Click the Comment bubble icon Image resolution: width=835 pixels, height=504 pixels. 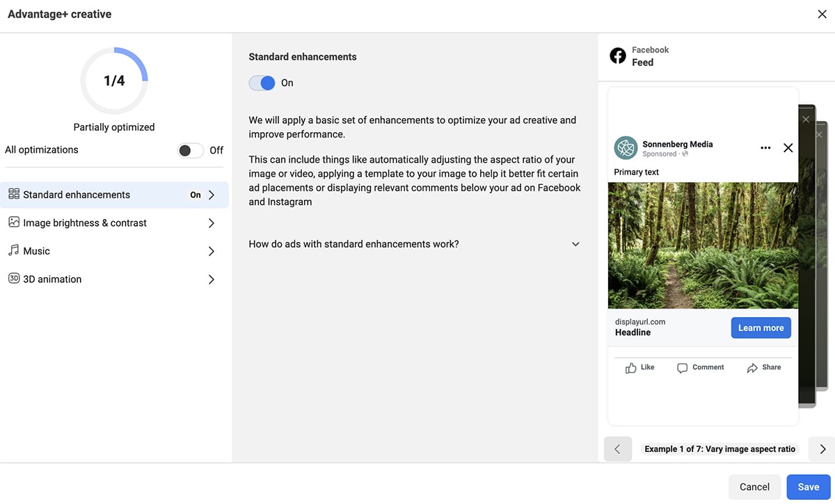point(683,368)
